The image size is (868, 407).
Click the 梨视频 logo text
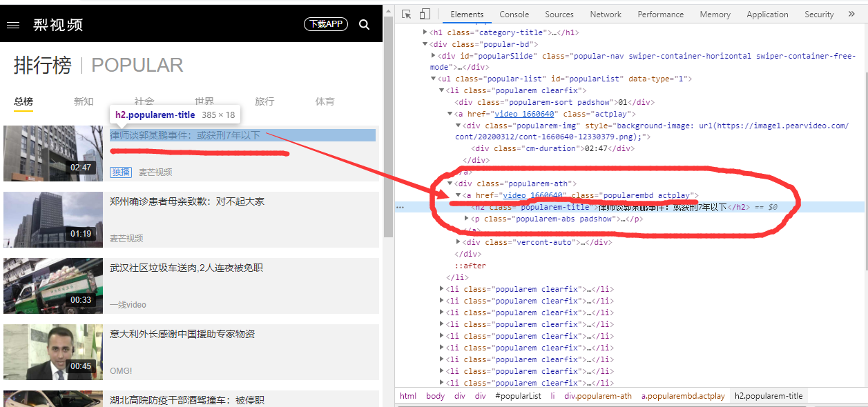point(58,25)
